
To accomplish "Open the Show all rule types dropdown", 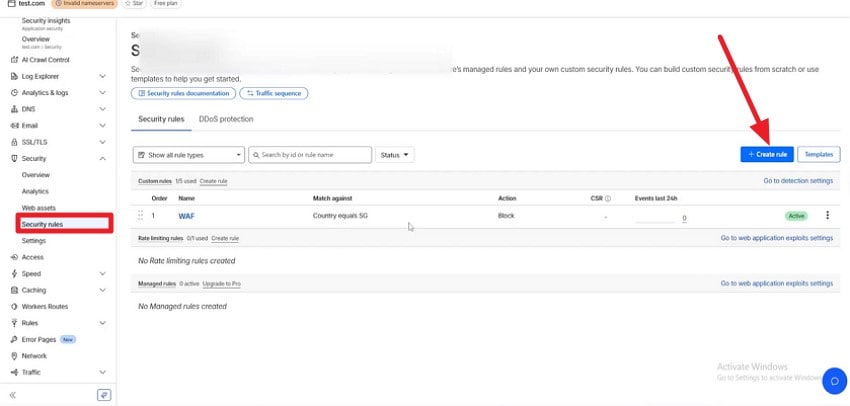I will tap(189, 155).
